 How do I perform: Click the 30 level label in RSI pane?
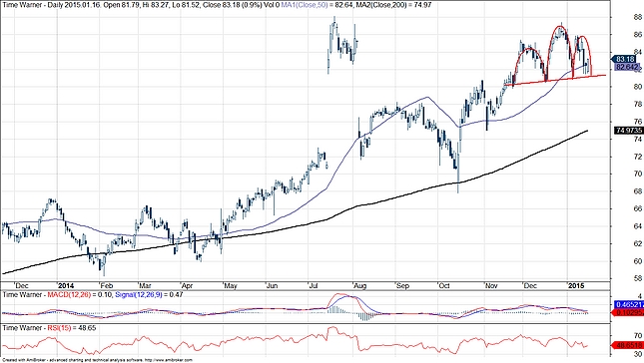pyautogui.click(x=638, y=354)
